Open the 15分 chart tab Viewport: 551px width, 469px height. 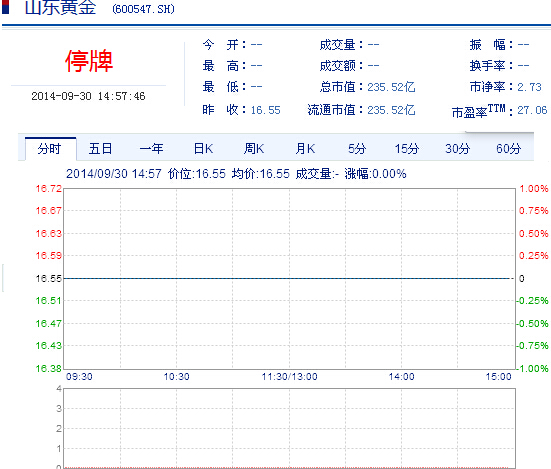coord(407,149)
